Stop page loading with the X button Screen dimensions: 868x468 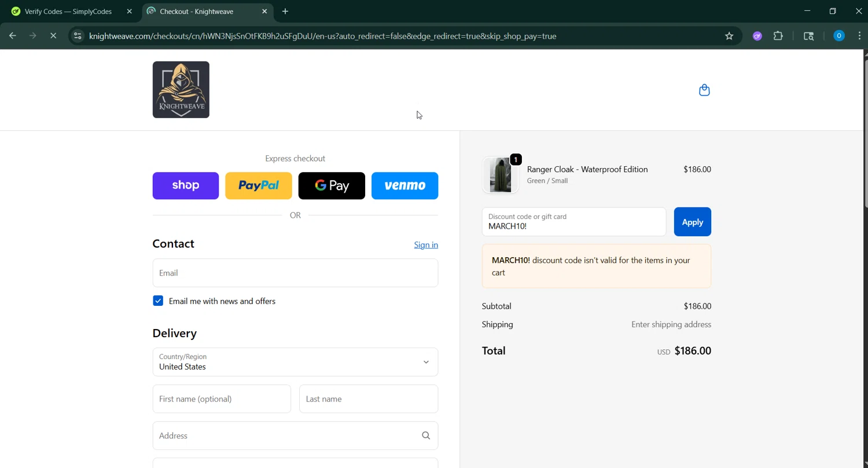(53, 36)
